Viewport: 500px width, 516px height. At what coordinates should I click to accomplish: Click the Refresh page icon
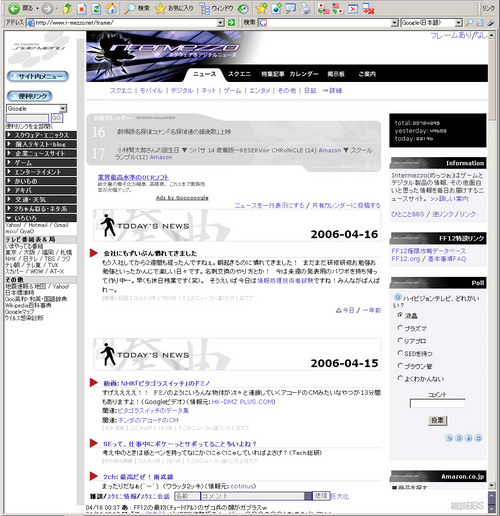coord(96,8)
